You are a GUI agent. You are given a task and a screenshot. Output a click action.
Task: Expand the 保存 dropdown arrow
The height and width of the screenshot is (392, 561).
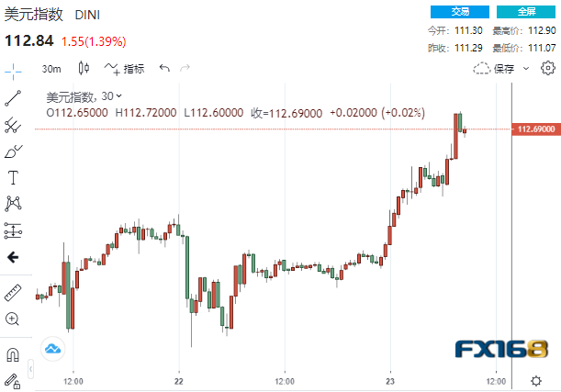(526, 68)
